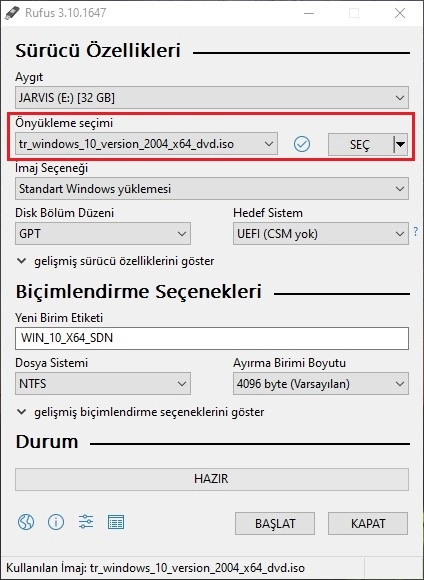Click the Hedef Sistem help question mark
Viewport: 424px width, 580px height.
coord(416,232)
